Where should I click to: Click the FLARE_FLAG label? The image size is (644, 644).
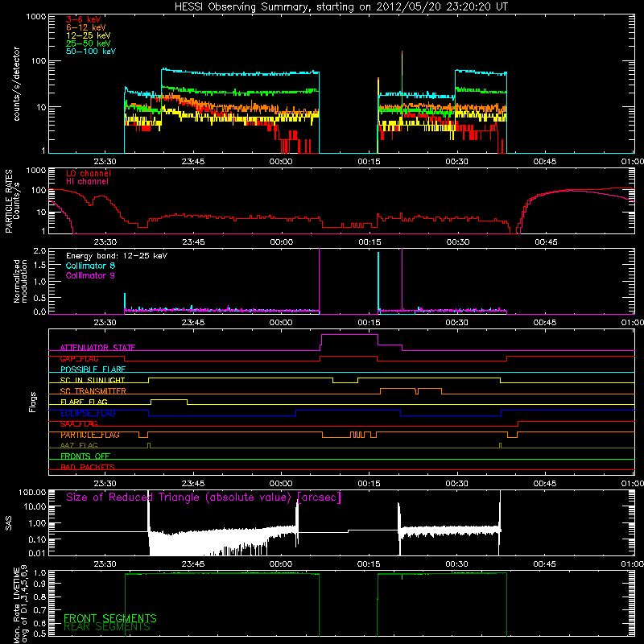point(84,402)
